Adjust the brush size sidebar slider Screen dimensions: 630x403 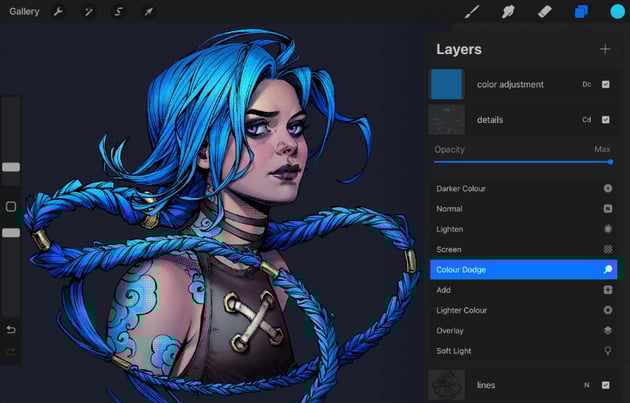(x=11, y=167)
